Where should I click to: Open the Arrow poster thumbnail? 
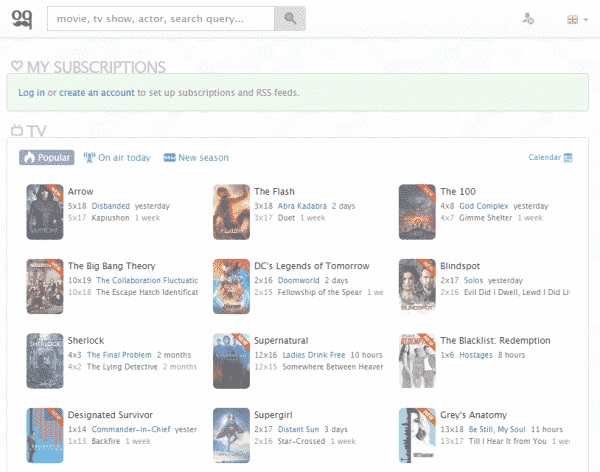tap(45, 212)
